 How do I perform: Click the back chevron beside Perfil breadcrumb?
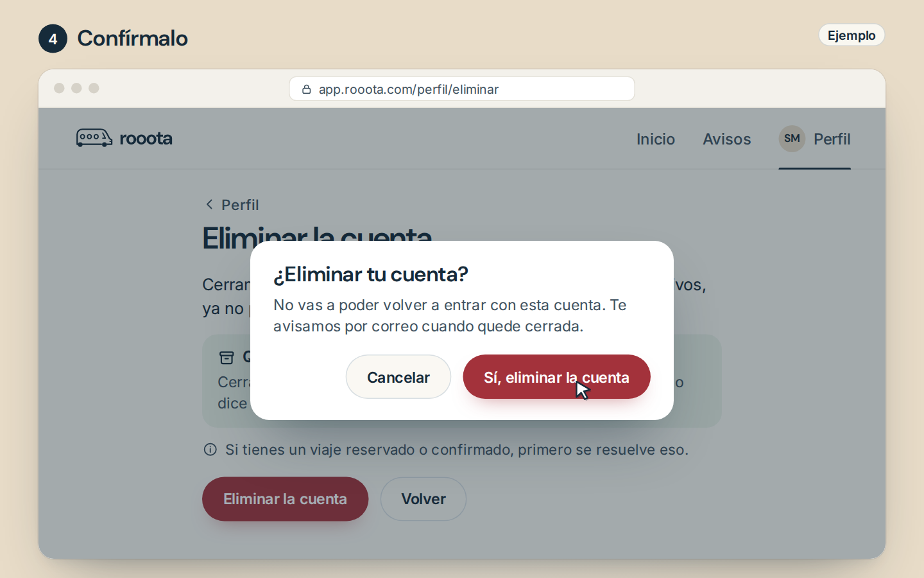209,204
